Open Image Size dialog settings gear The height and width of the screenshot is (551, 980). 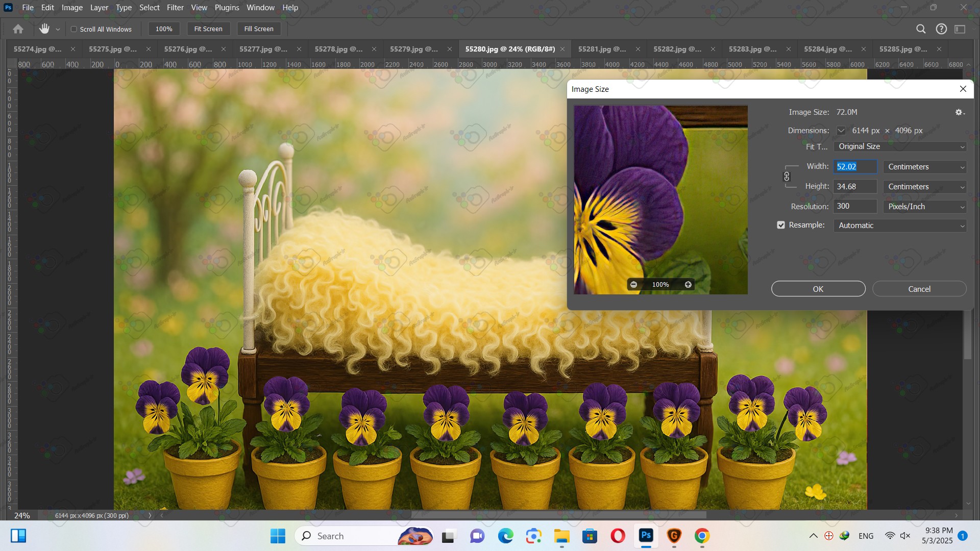pos(960,112)
